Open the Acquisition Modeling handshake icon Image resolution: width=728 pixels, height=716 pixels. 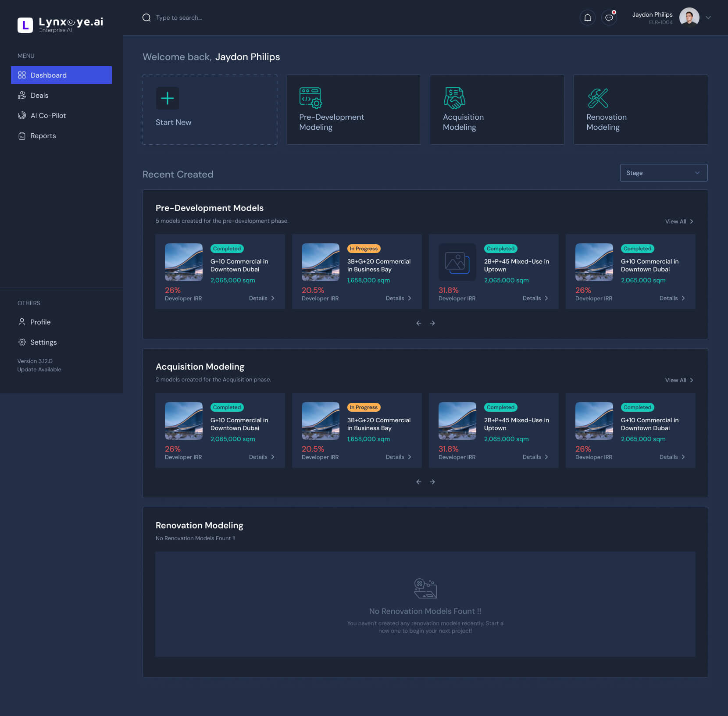click(454, 98)
